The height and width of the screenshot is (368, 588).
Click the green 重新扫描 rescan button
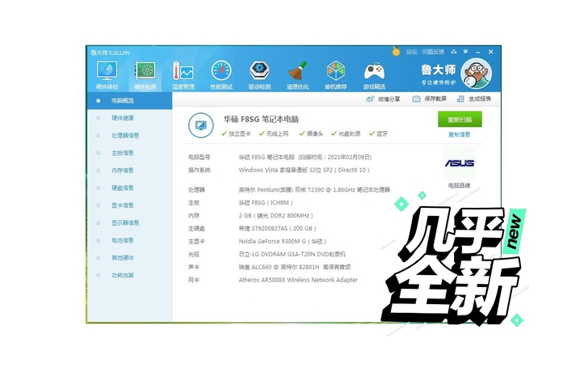[460, 120]
